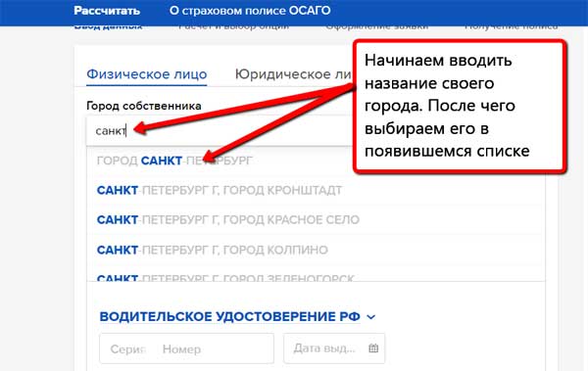Click the Дата выдачи date field
This screenshot has height=371, width=588.
tap(334, 348)
